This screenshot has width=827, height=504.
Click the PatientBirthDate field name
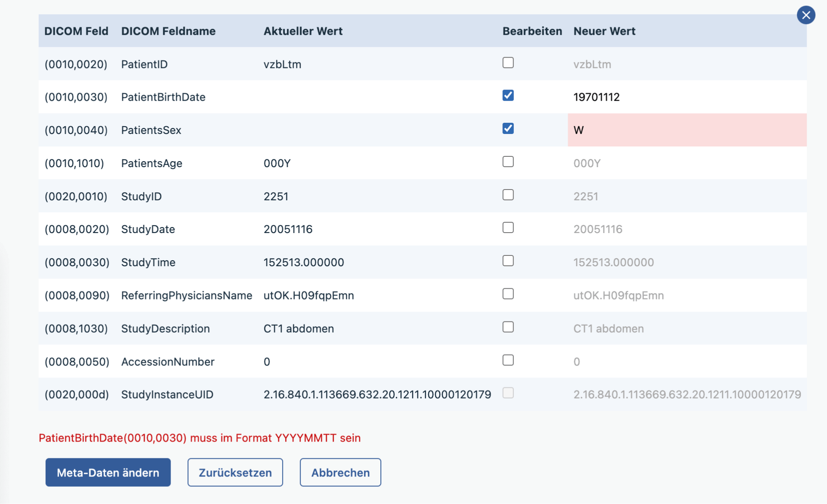pyautogui.click(x=163, y=97)
